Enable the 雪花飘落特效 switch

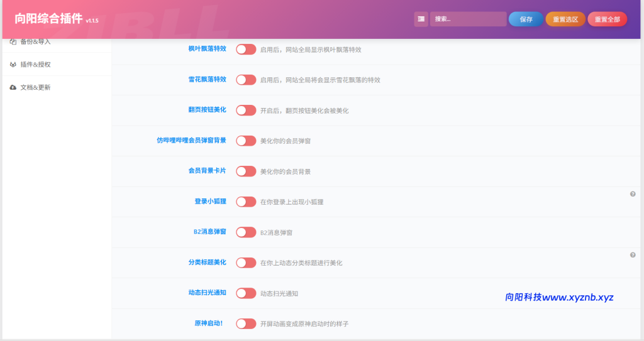[246, 80]
